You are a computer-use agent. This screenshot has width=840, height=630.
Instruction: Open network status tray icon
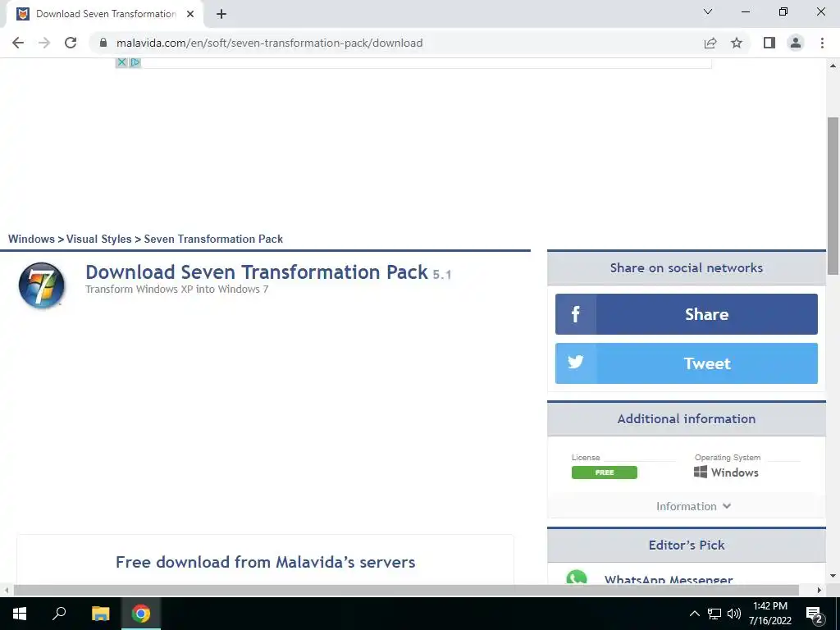tap(714, 614)
